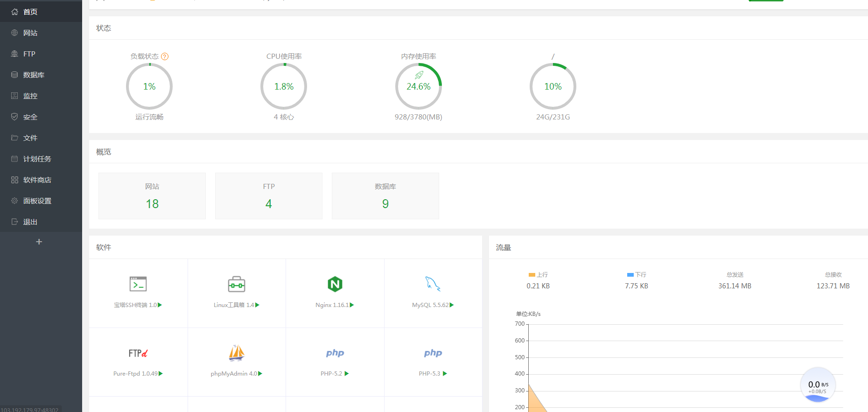
Task: Open the 网站 overview card showing 18
Action: [x=152, y=196]
